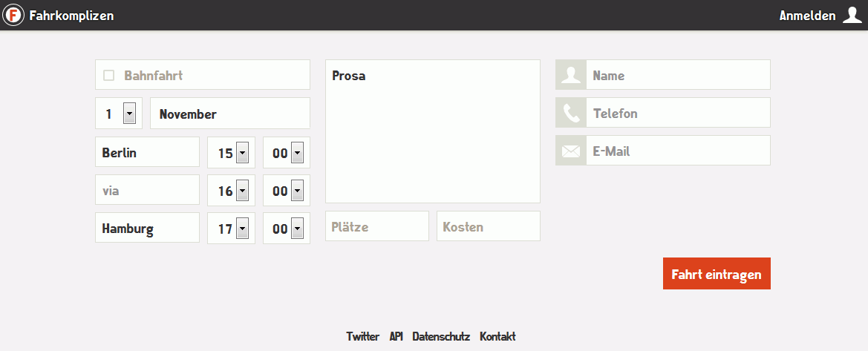868x351 pixels.
Task: Click the envelope icon beside E-Mail
Action: [571, 151]
